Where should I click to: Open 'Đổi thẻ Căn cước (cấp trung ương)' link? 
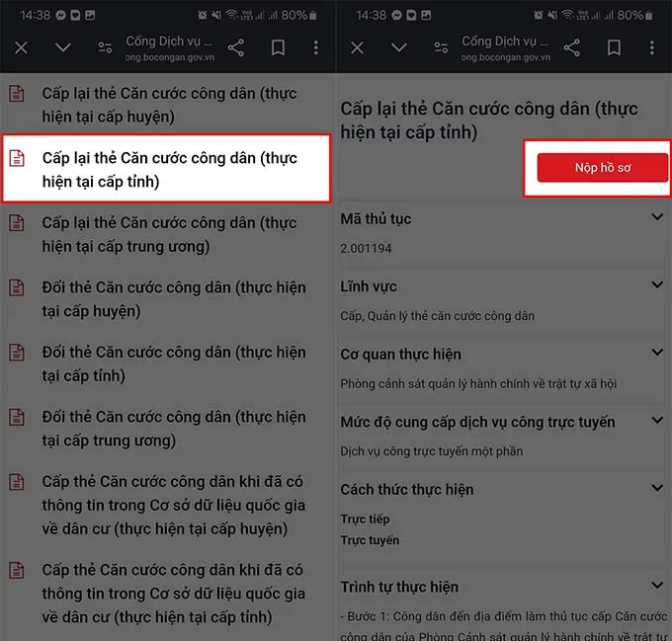coord(174,429)
